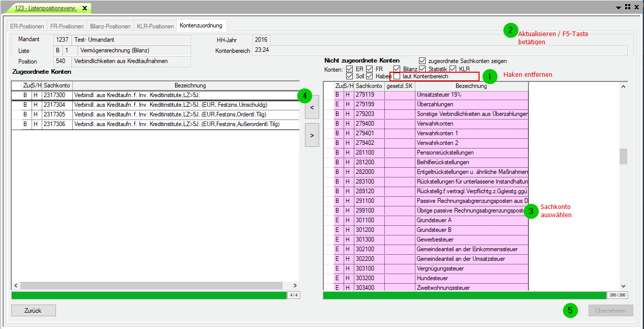This screenshot has width=644, height=329.
Task: Open the Bilanz-Positionen tab
Action: 110,26
